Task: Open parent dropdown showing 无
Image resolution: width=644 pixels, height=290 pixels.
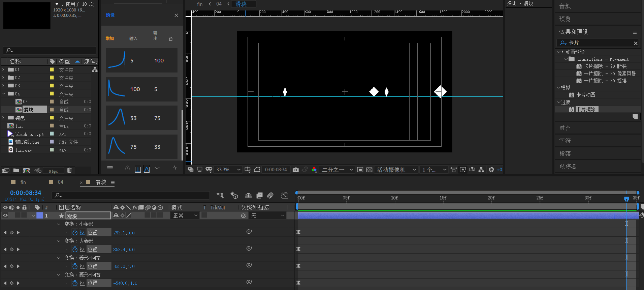Action: click(x=268, y=215)
